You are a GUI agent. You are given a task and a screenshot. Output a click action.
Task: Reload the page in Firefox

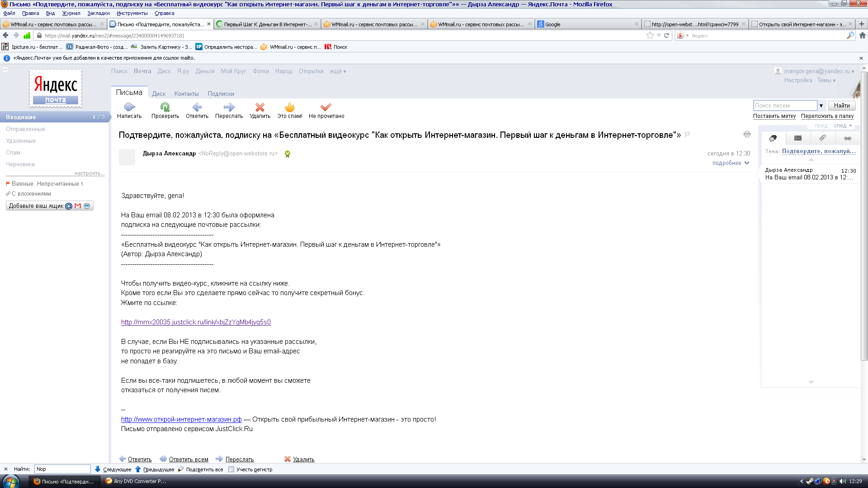click(666, 35)
